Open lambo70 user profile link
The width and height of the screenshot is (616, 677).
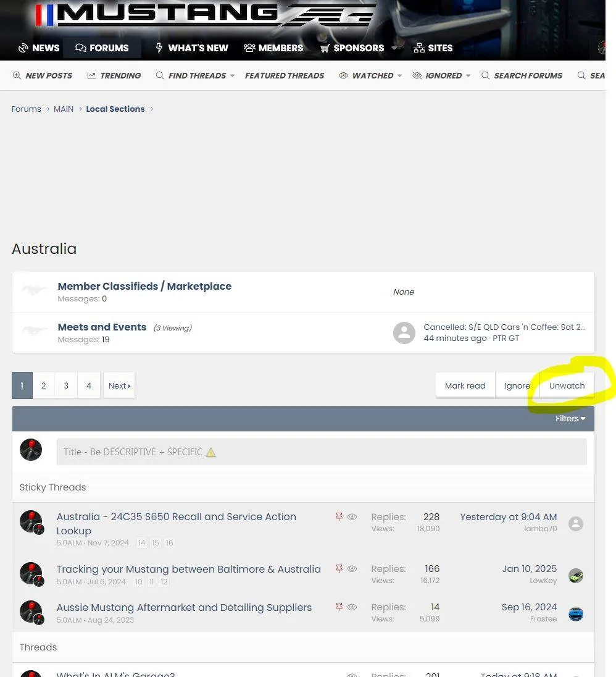(540, 529)
